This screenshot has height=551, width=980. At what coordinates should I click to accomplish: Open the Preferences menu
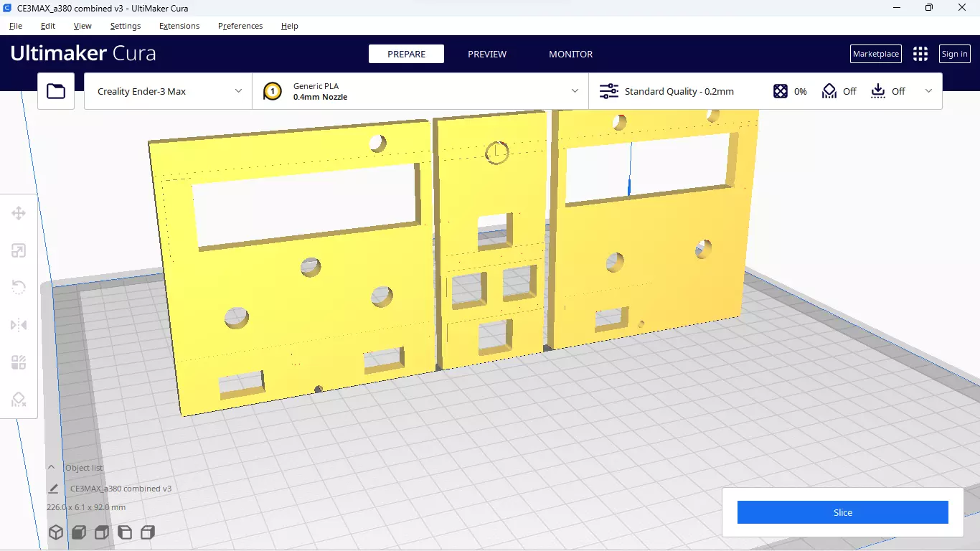click(240, 26)
